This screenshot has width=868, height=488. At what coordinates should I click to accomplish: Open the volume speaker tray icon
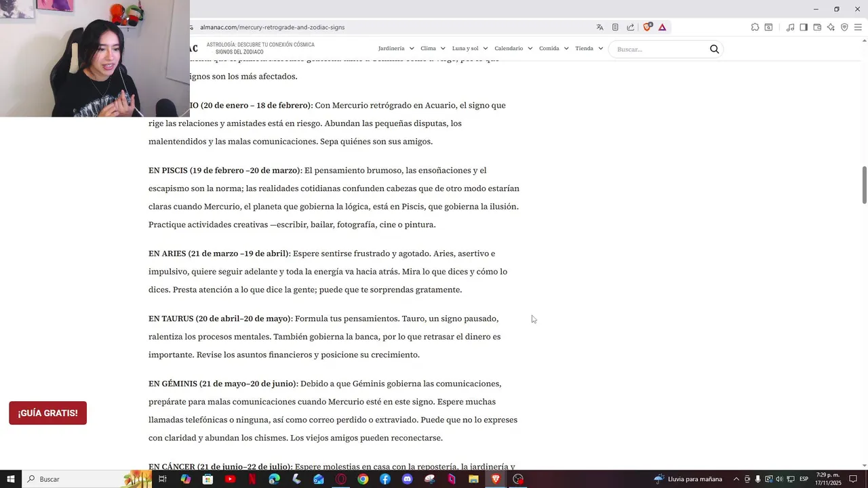click(779, 479)
